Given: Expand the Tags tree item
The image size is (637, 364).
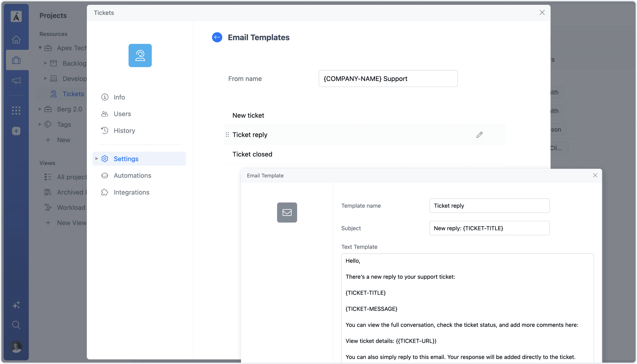Looking at the screenshot, I should click(x=40, y=124).
